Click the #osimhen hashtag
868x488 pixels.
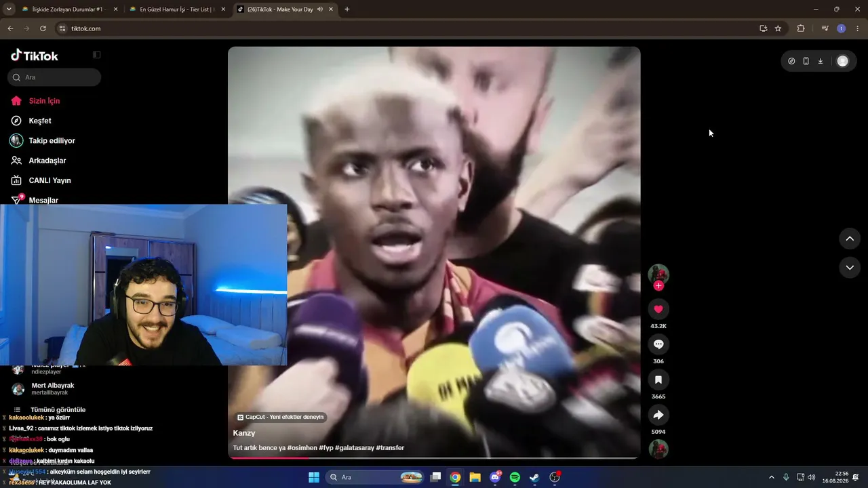[302, 448]
